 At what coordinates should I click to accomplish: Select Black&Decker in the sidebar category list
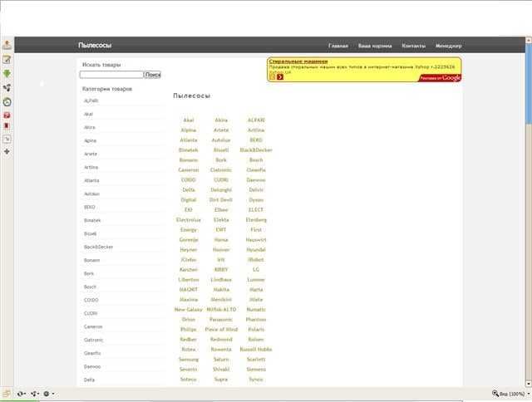[x=98, y=248]
